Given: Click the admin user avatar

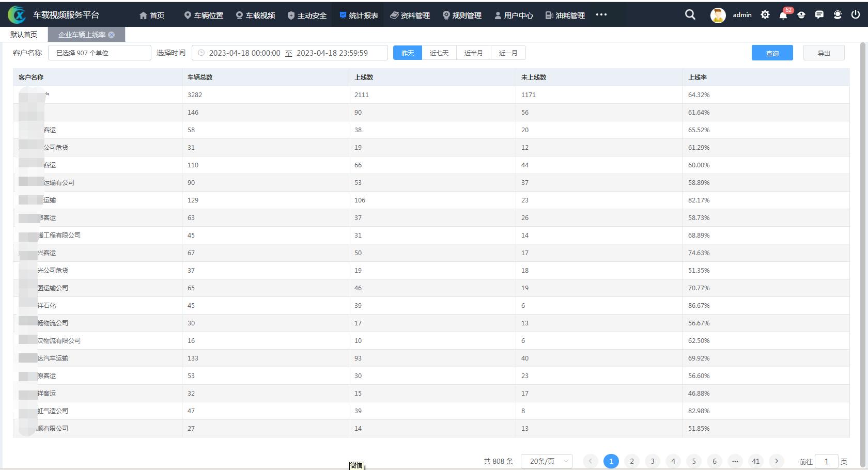Looking at the screenshot, I should pyautogui.click(x=718, y=15).
